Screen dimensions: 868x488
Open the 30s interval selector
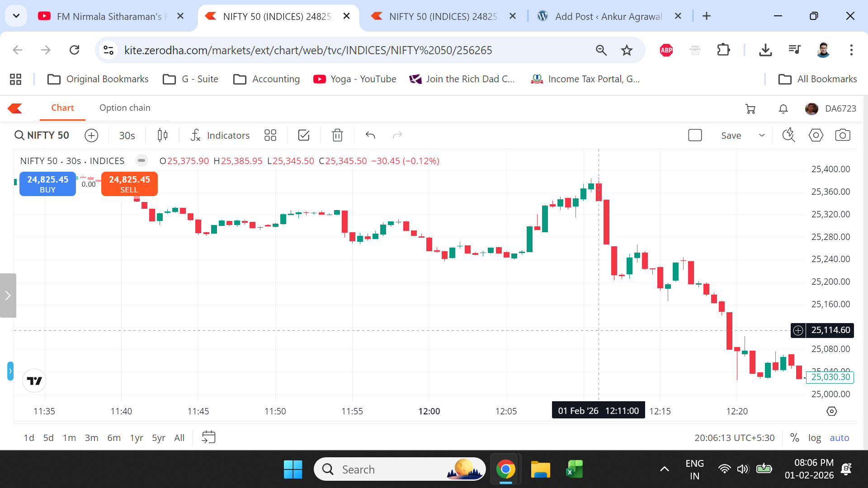127,135
